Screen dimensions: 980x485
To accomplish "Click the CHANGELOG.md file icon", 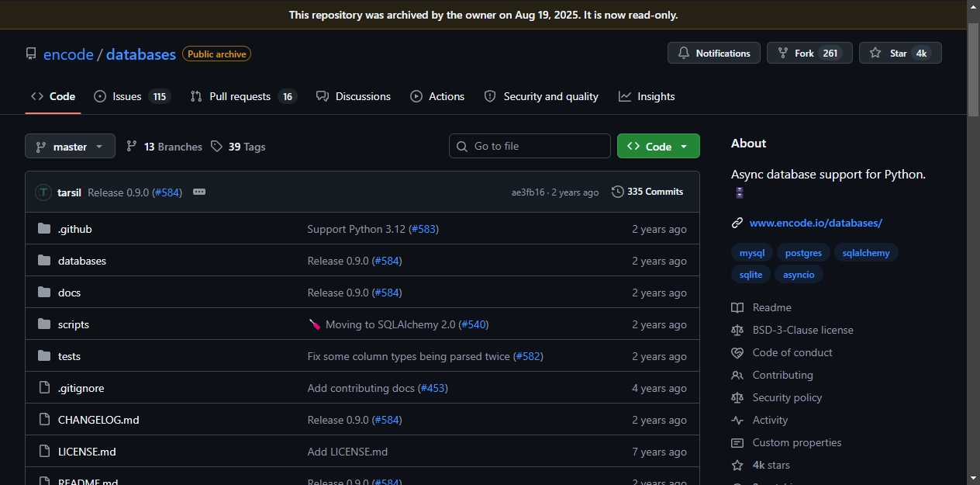I will pyautogui.click(x=44, y=420).
